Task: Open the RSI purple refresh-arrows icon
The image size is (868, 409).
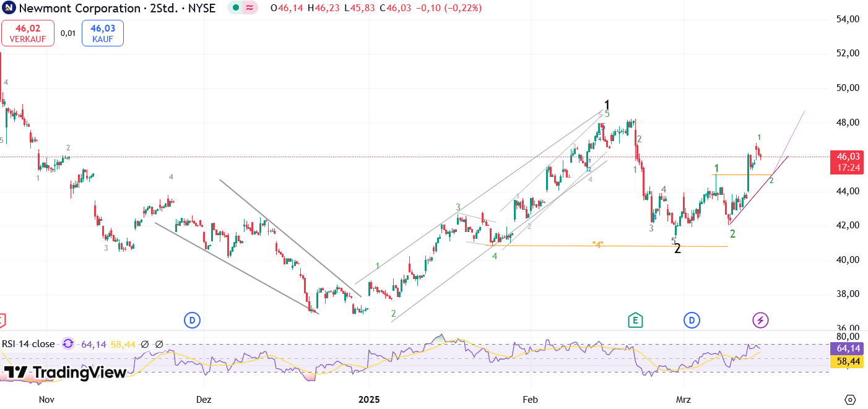Action: [x=68, y=343]
